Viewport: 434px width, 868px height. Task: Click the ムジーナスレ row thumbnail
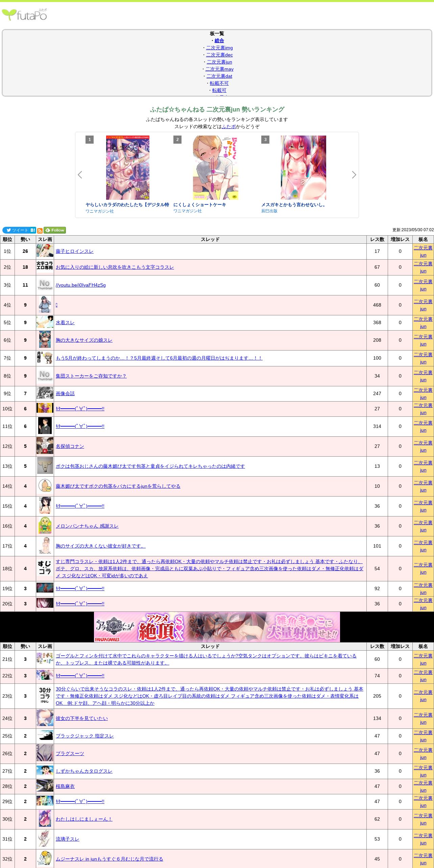click(x=45, y=859)
